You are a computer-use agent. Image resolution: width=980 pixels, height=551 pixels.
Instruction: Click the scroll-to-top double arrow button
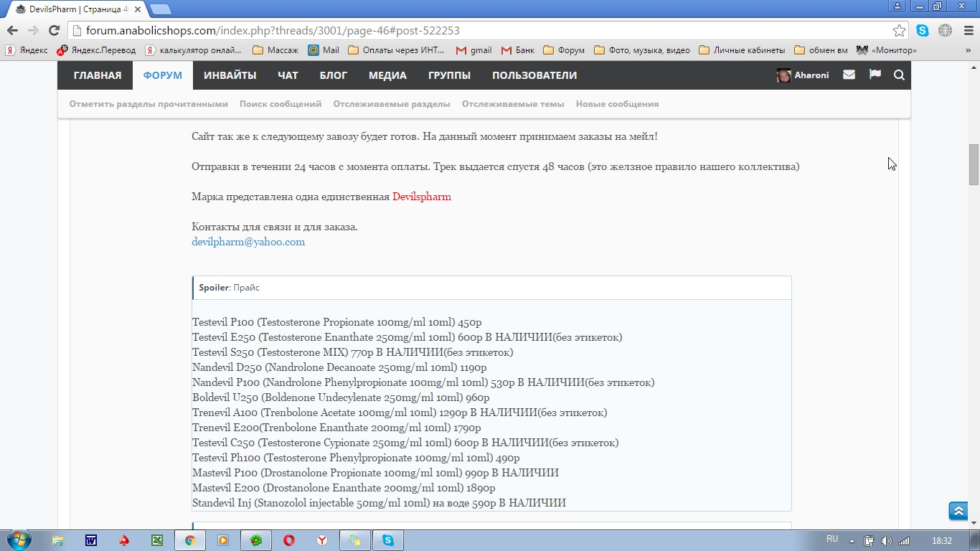(x=958, y=511)
